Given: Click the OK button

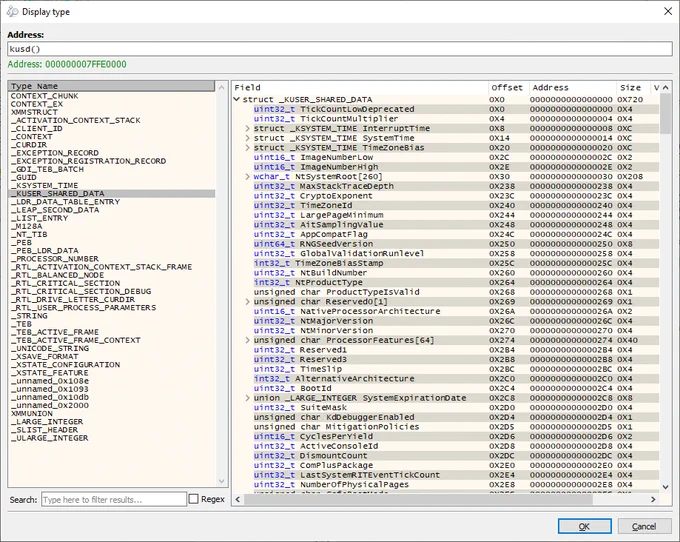Looking at the screenshot, I should click(584, 526).
